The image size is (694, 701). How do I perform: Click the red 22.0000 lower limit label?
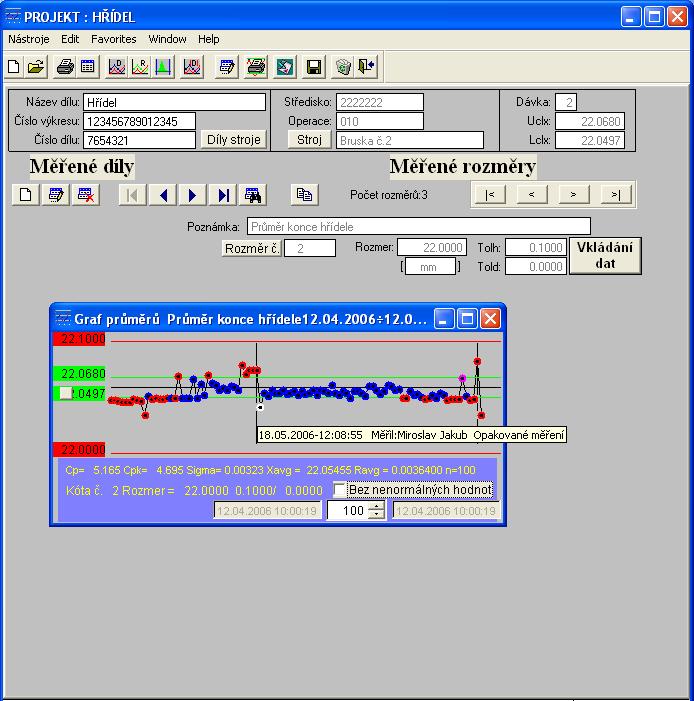coord(80,449)
